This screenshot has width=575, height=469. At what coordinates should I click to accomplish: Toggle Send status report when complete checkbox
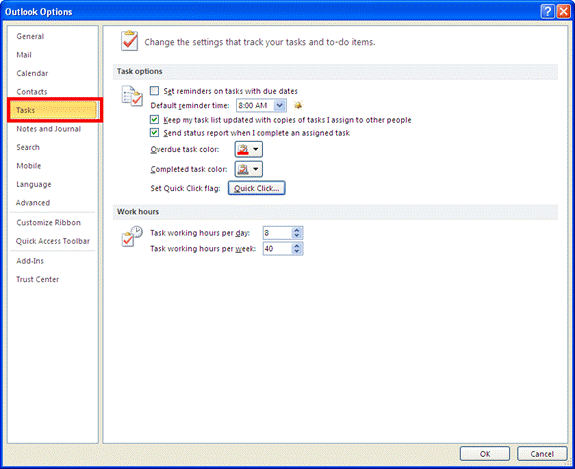154,133
